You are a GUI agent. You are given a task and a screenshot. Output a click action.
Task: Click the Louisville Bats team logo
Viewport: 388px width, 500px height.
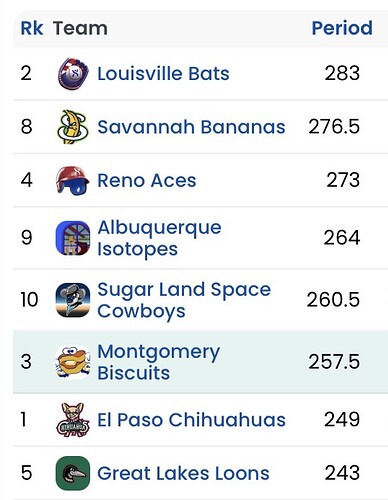tap(73, 73)
